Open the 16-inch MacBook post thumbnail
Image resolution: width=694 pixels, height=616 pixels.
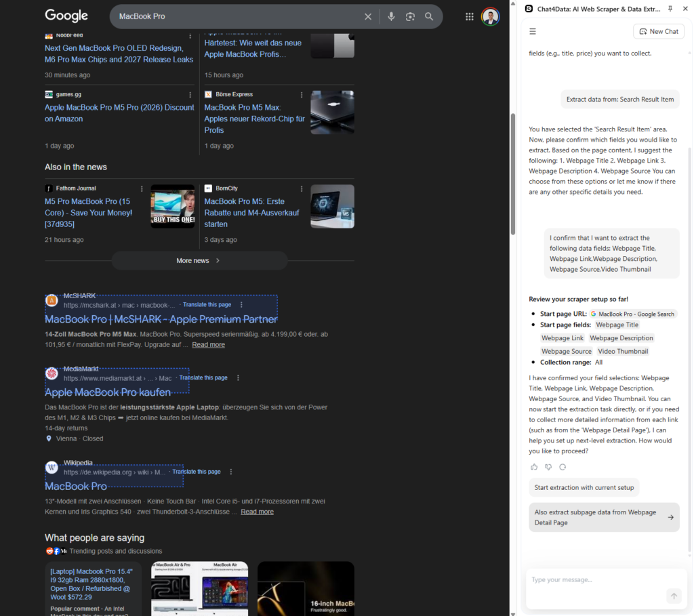point(306,589)
